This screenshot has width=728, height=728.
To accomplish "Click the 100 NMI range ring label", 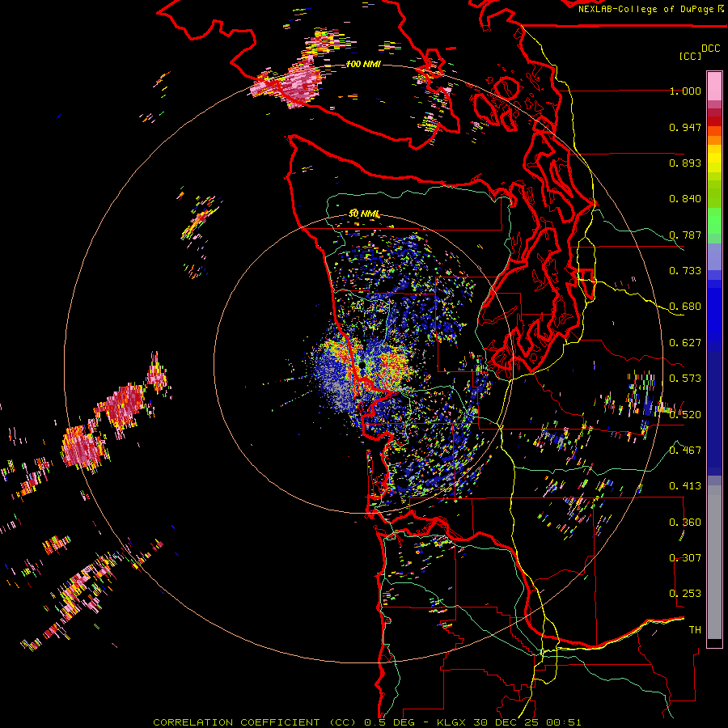I will 363,64.
